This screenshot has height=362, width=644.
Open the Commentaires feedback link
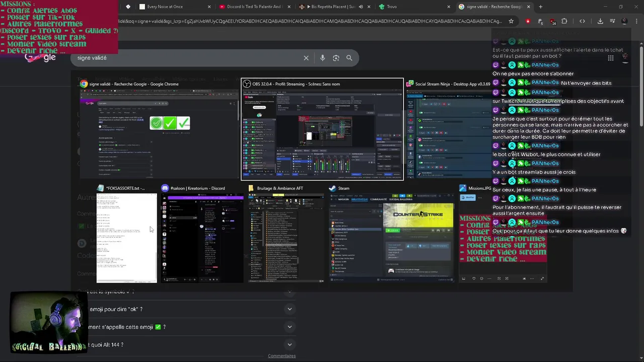point(282,356)
